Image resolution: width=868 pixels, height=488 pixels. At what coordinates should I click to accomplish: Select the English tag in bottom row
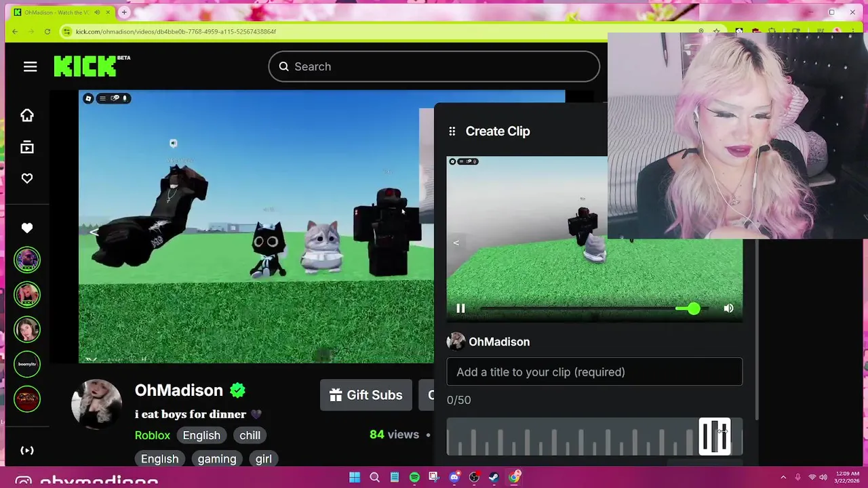[x=160, y=459]
